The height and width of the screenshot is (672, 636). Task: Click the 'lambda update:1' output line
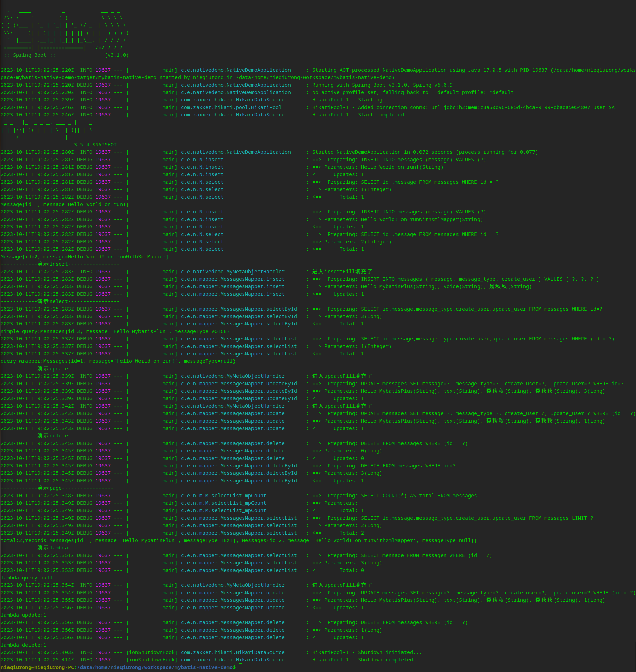point(23,615)
